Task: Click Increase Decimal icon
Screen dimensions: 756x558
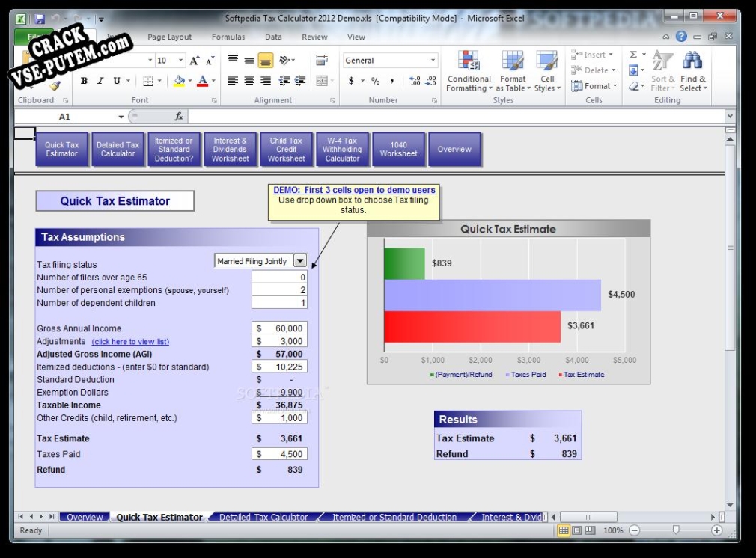Action: [x=415, y=81]
